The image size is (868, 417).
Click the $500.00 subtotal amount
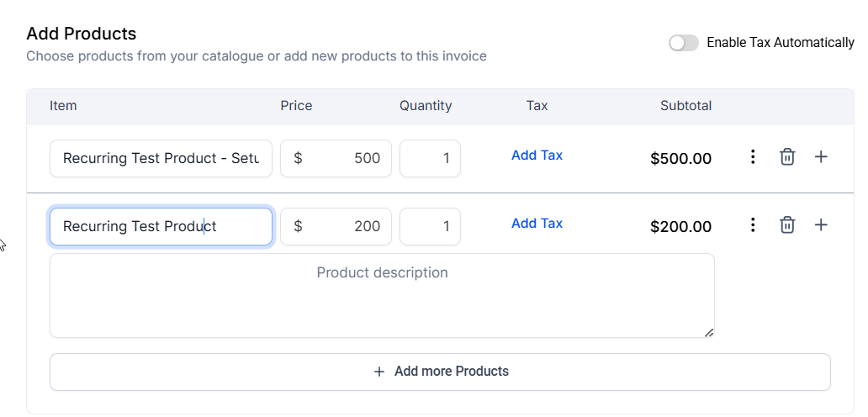tap(680, 159)
